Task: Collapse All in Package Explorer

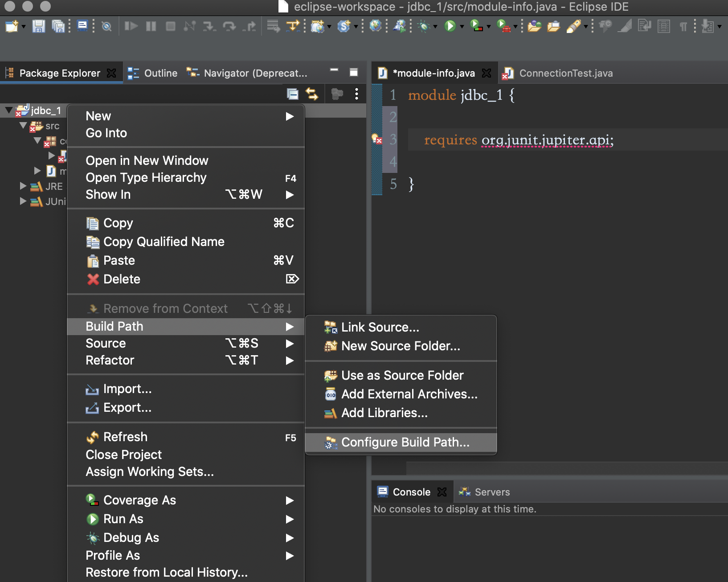Action: [293, 94]
